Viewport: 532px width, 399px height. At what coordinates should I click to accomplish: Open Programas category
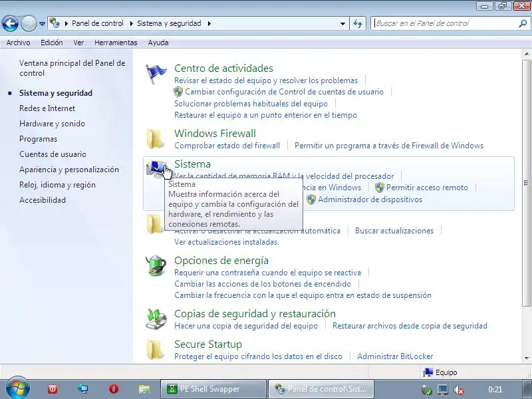coord(38,139)
